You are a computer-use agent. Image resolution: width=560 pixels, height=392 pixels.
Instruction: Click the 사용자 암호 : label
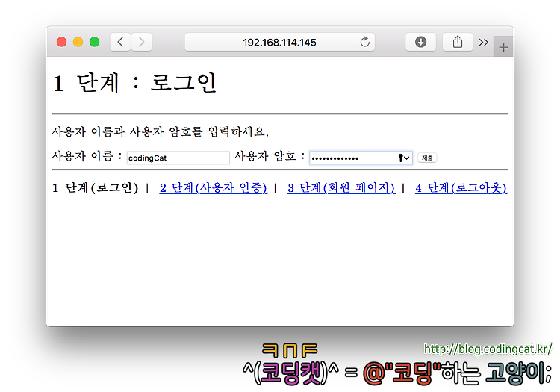pyautogui.click(x=270, y=156)
